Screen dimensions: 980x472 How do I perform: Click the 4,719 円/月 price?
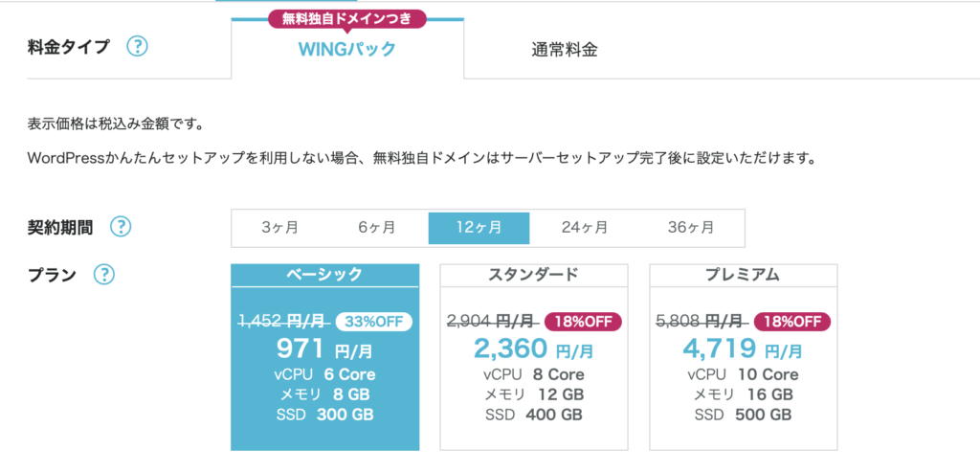[x=743, y=348]
